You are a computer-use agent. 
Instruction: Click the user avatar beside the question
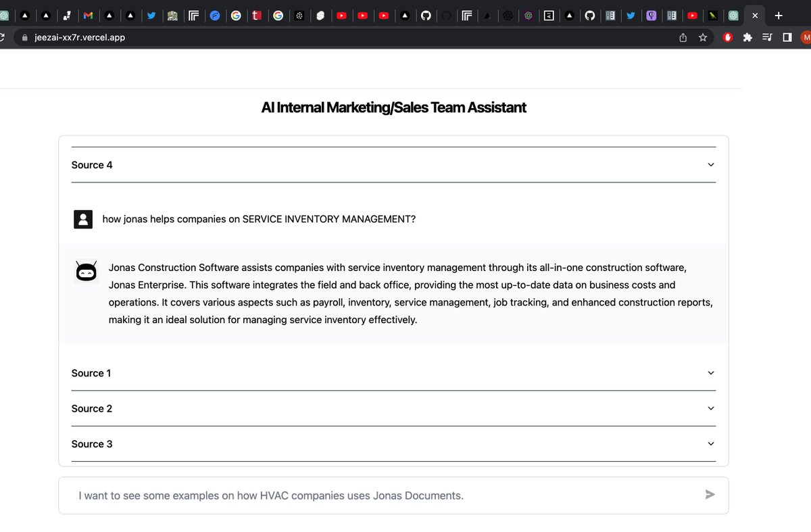pyautogui.click(x=83, y=219)
